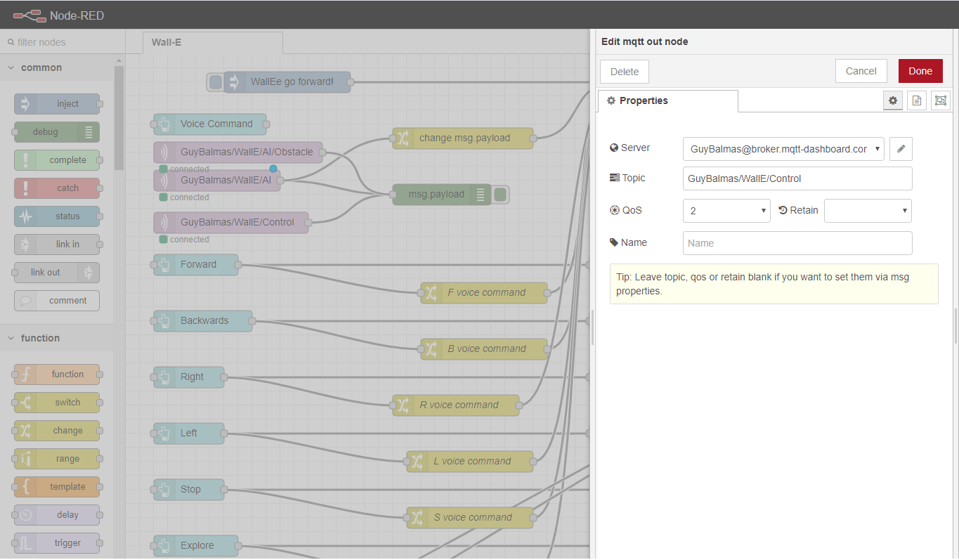Select the template node in palette
Screen dimensions: 959x560
point(57,487)
